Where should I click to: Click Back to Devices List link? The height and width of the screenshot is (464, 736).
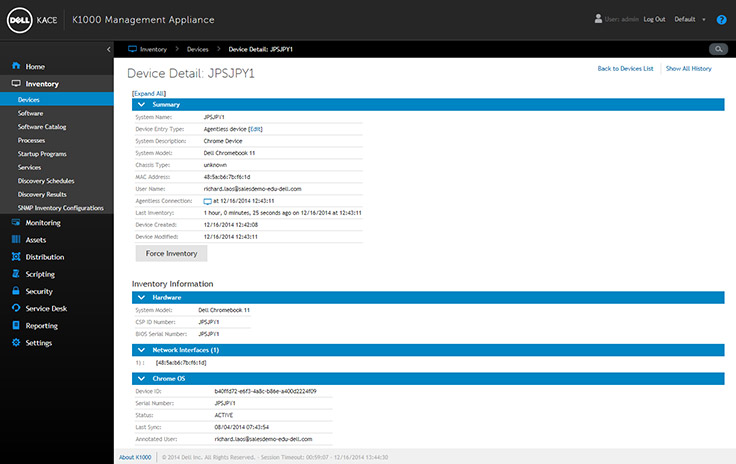(625, 68)
